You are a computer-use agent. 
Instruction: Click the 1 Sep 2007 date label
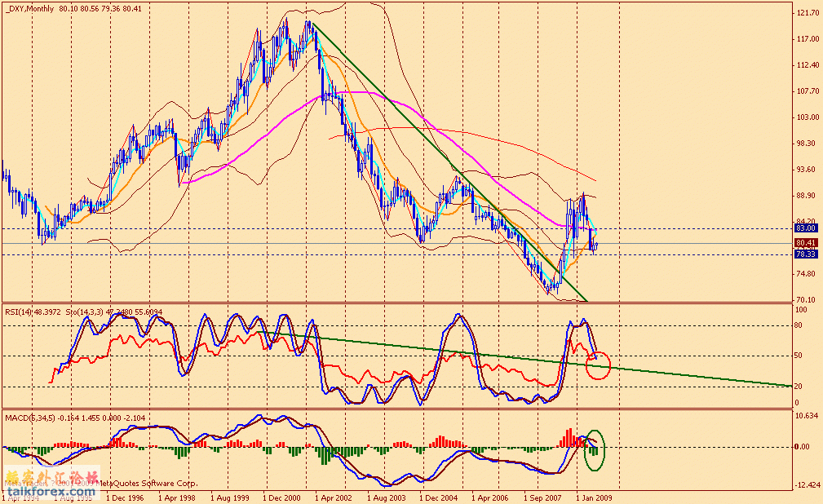(542, 497)
